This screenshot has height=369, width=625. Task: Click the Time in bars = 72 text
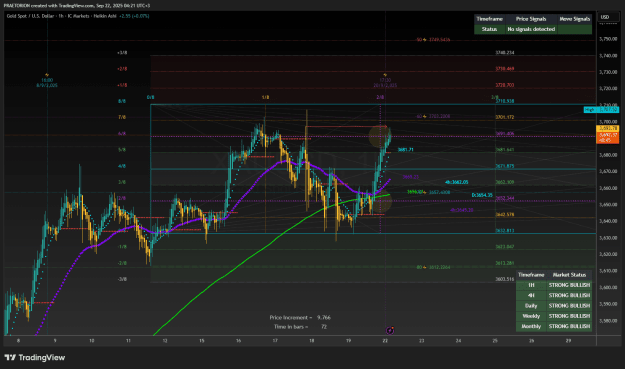(x=300, y=327)
